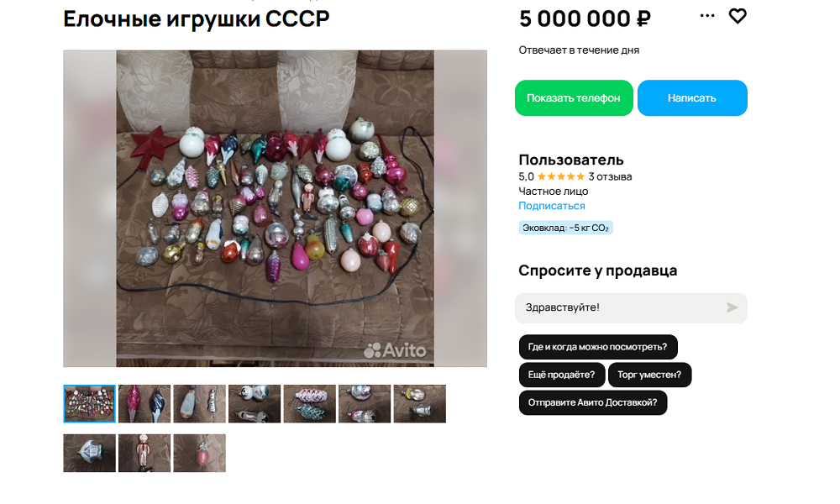Click the five-star seller rating

point(561,176)
